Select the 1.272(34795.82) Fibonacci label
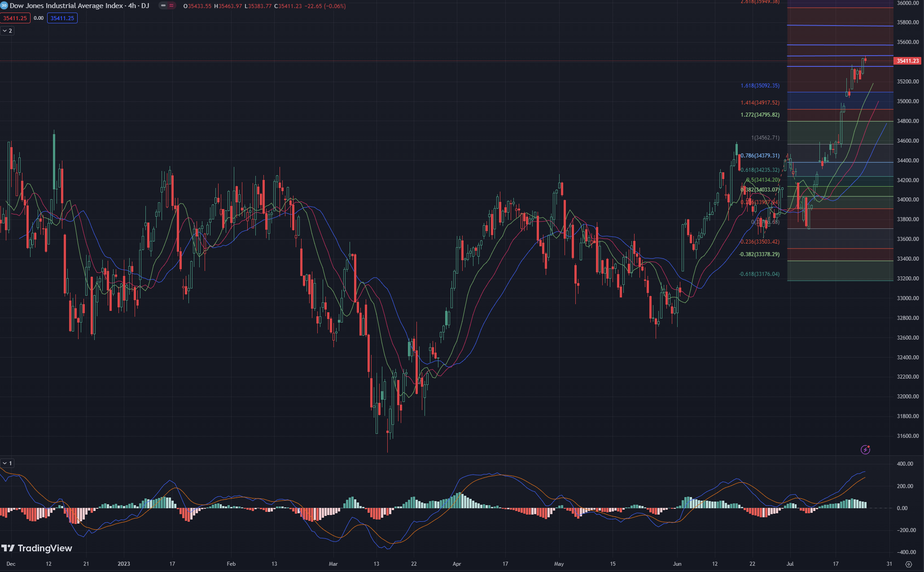The image size is (924, 572). 760,115
